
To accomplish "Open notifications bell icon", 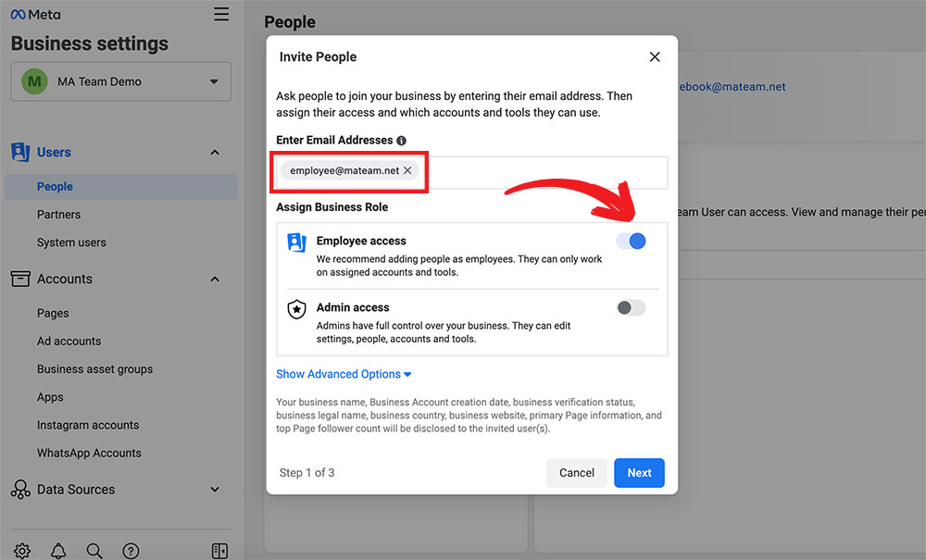I will click(x=58, y=551).
